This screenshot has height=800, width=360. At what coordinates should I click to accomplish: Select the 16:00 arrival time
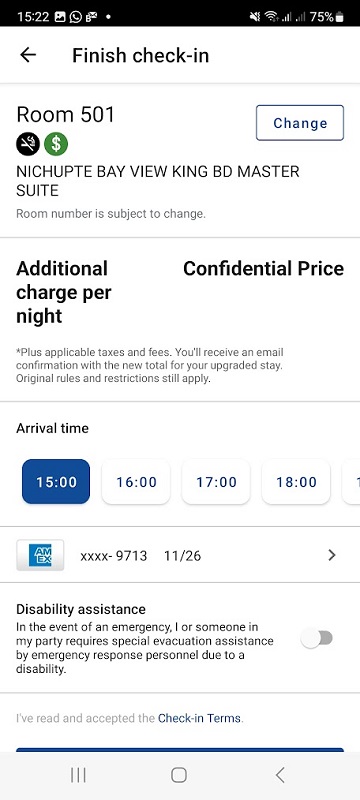(x=136, y=482)
